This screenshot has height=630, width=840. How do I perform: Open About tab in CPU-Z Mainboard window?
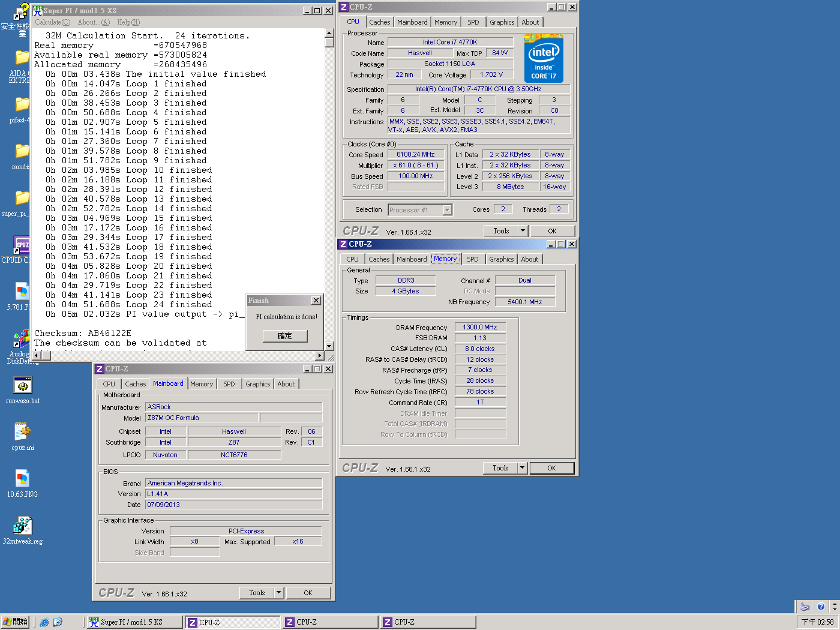click(x=286, y=384)
